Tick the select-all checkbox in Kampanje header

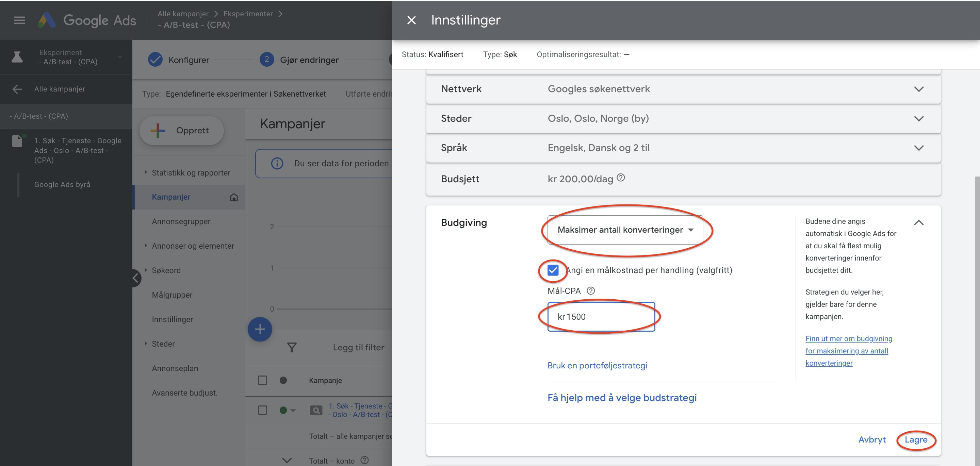[x=262, y=380]
